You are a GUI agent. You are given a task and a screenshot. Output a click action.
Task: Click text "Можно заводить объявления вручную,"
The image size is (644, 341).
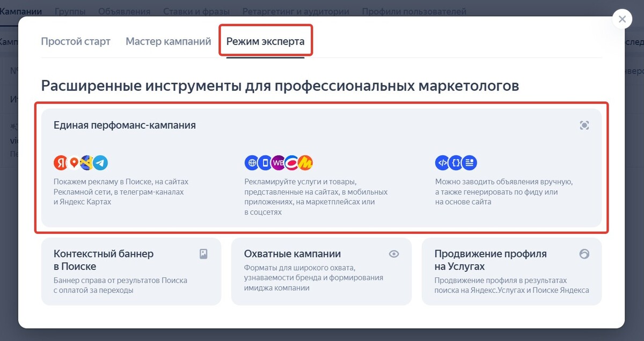pyautogui.click(x=504, y=182)
